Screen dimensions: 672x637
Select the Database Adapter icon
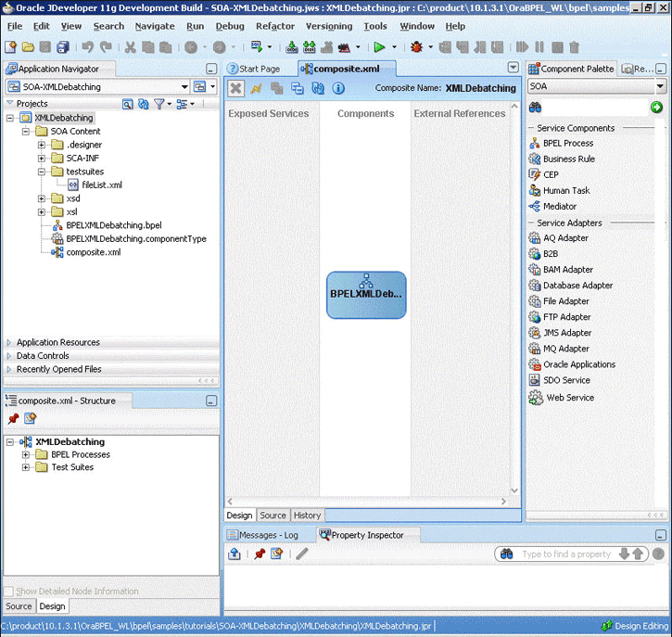535,286
